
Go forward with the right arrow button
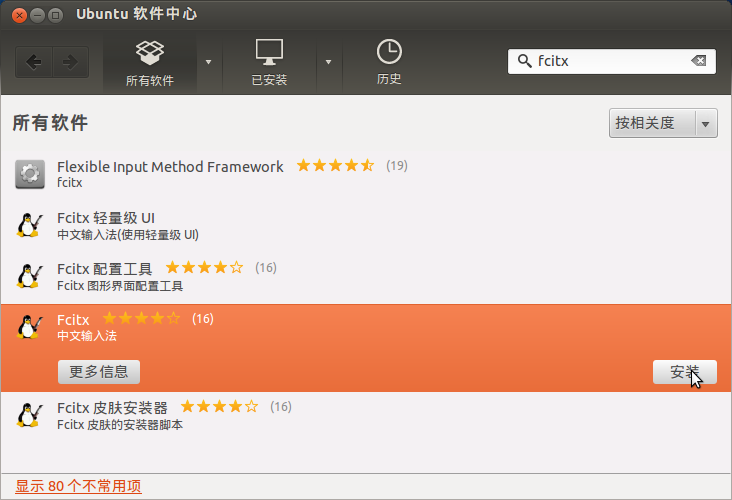click(70, 62)
